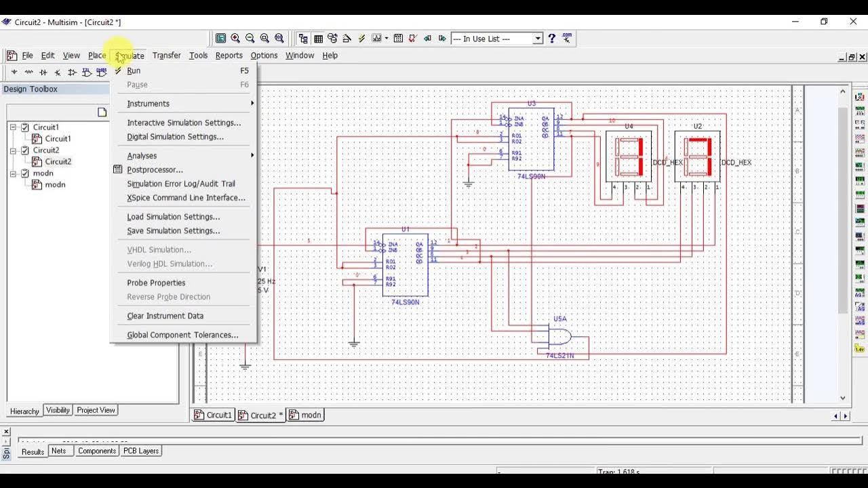
Task: Open Simulation Error Log/Audit Trail
Action: (x=184, y=184)
